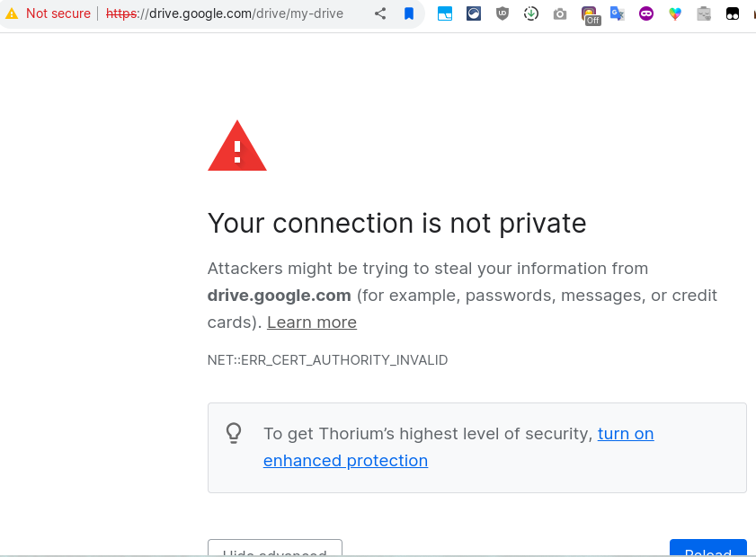Click the grey sleeping box extension icon

[704, 14]
